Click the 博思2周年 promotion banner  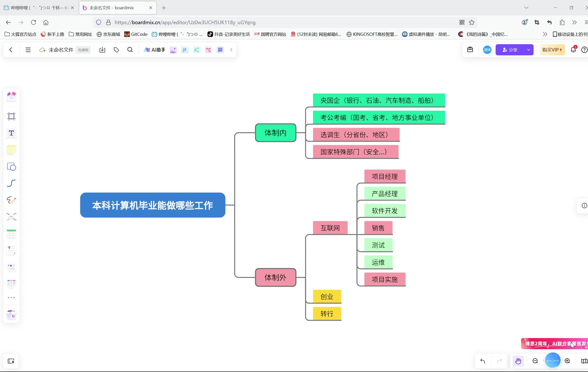pyautogui.click(x=554, y=343)
